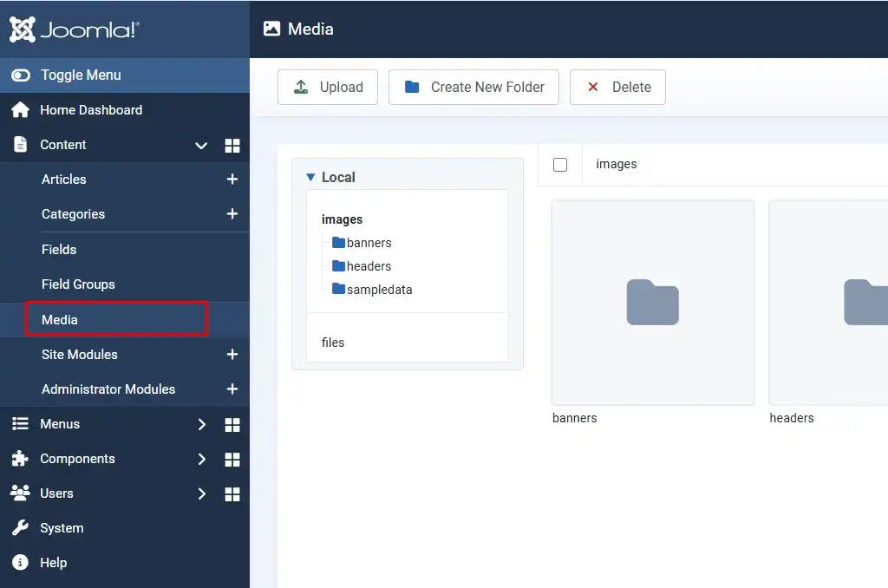The height and width of the screenshot is (588, 888).
Task: Open Home Dashboard
Action: (x=91, y=110)
